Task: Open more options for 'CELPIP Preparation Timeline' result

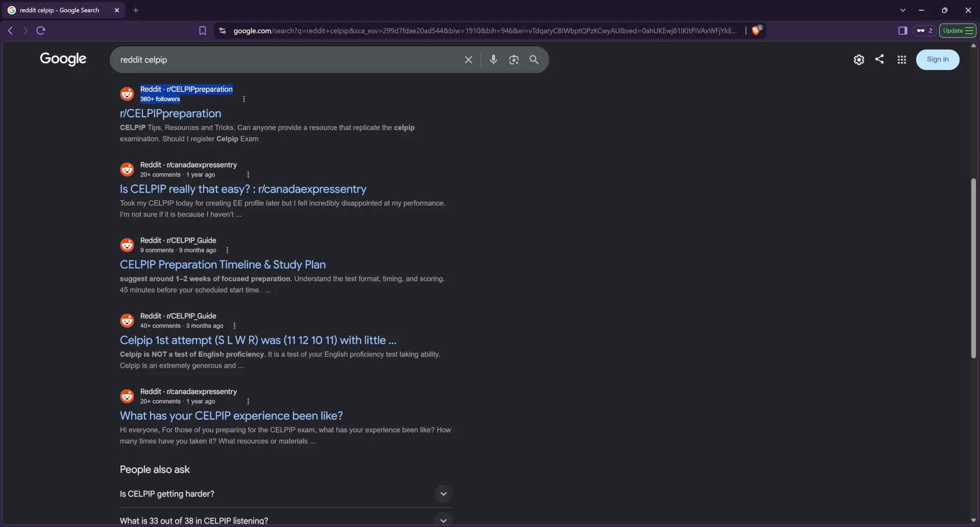Action: (227, 250)
